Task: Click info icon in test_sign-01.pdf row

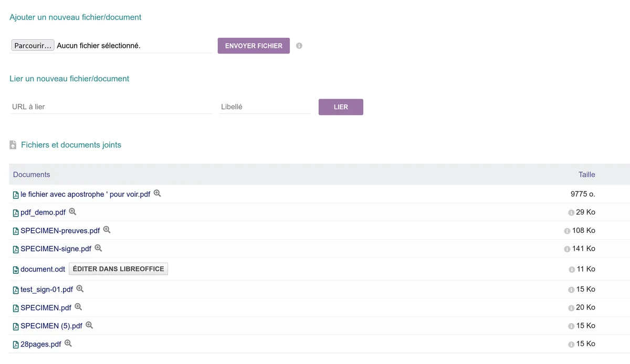Action: pos(571,290)
